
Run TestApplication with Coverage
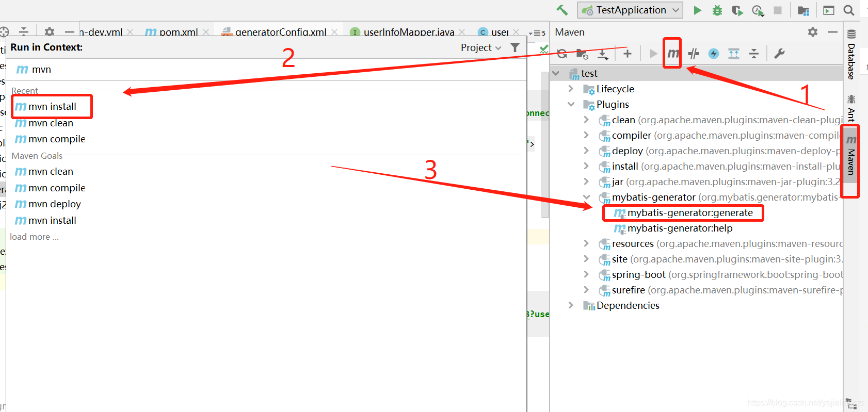[737, 10]
